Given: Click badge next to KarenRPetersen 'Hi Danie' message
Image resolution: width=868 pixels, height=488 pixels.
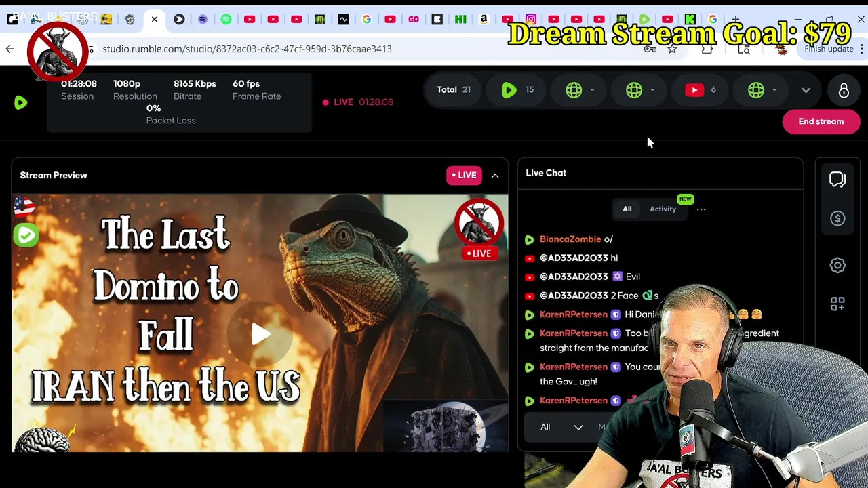Looking at the screenshot, I should 616,314.
